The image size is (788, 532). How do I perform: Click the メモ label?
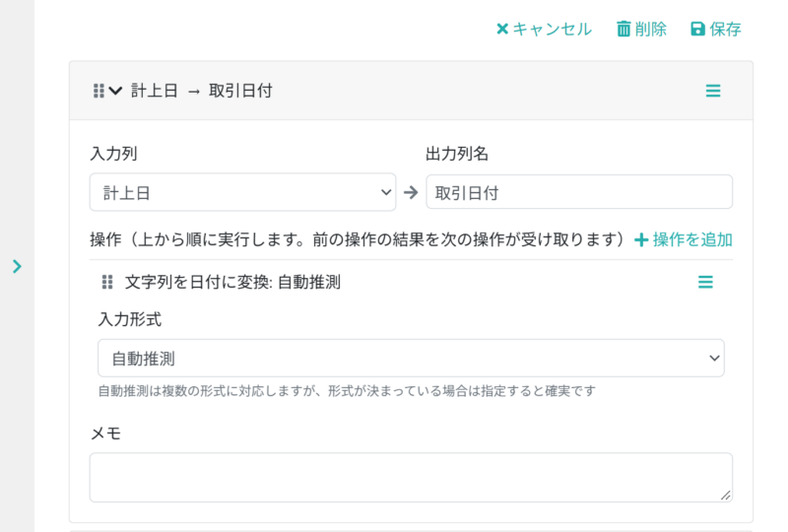(106, 432)
